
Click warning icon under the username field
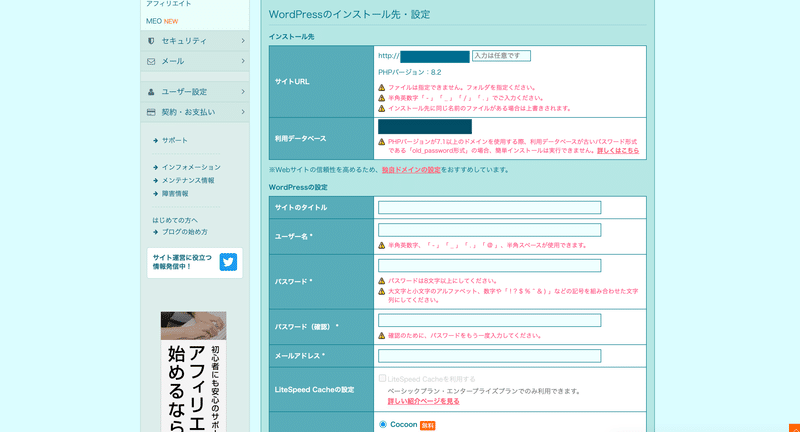pyautogui.click(x=382, y=245)
